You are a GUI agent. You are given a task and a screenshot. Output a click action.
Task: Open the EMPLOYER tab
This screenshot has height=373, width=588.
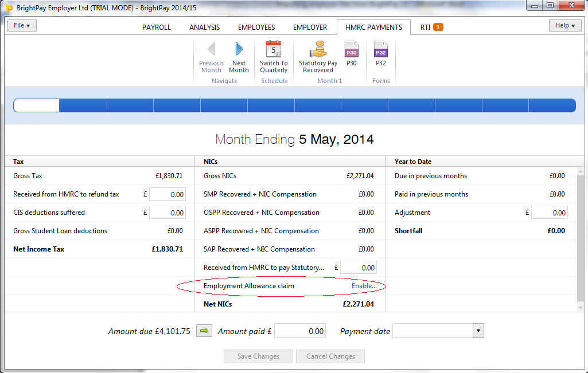coord(310,28)
